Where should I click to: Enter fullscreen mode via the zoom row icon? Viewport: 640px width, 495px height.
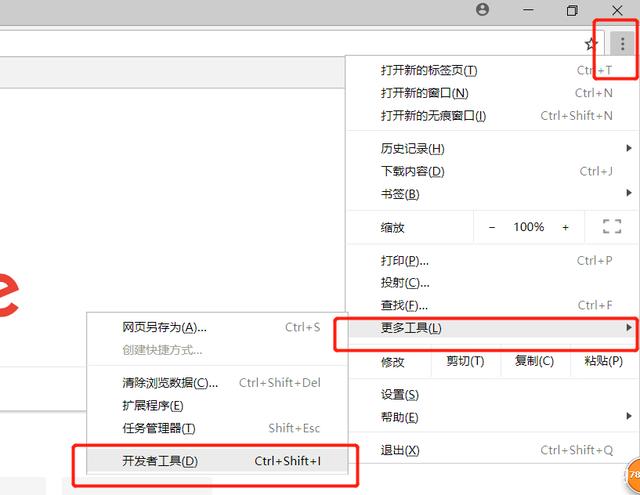point(612,226)
